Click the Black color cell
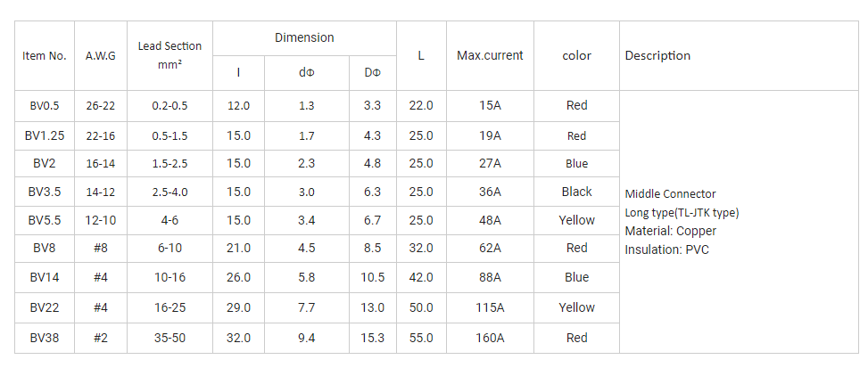This screenshot has height=368, width=868. (576, 192)
